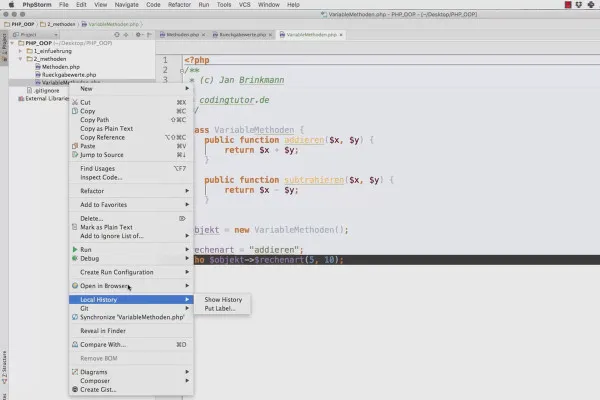Click the Synchronize refresh icon
Screen dimensions: 600x400
tap(74, 316)
